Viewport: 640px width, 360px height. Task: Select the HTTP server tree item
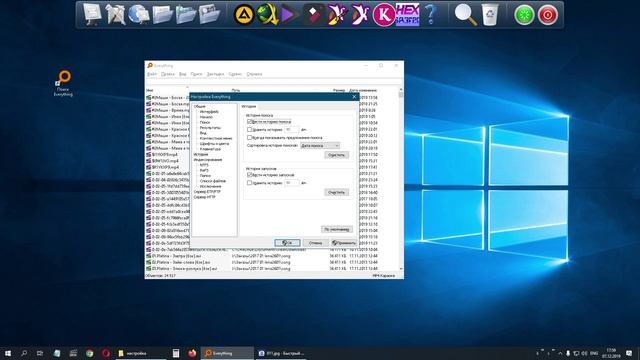pos(204,197)
